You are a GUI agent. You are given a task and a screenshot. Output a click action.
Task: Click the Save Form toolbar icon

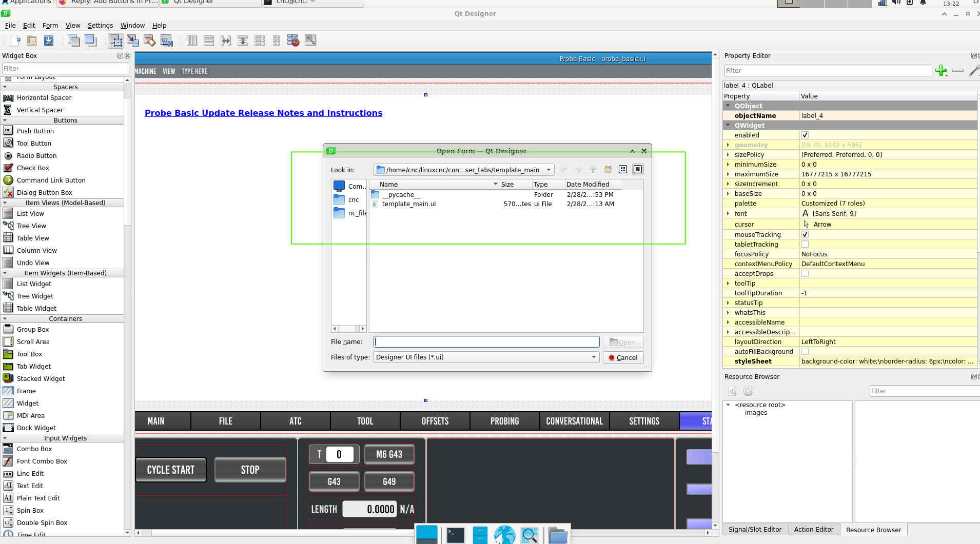(49, 41)
